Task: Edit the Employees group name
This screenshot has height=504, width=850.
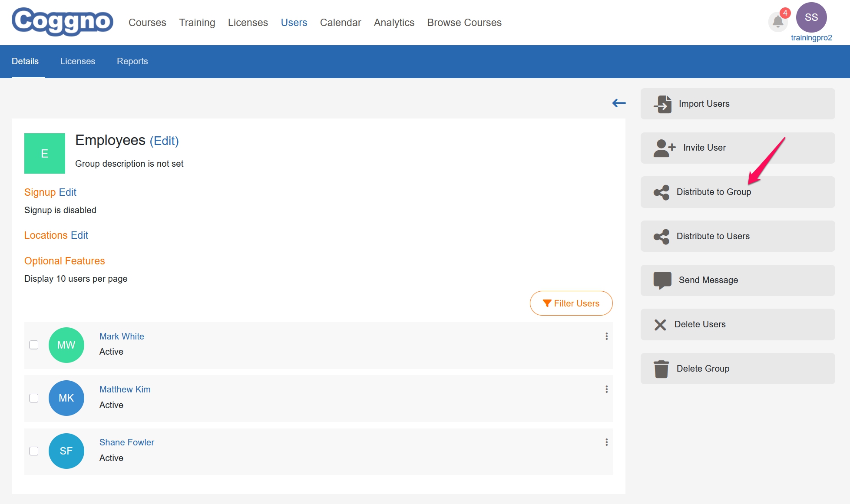Action: pyautogui.click(x=164, y=141)
